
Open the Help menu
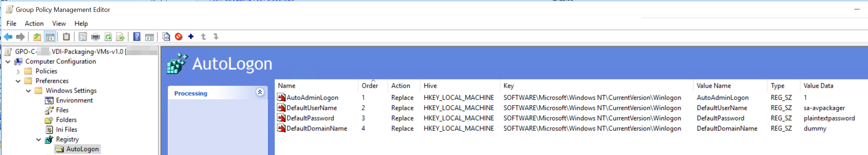81,23
